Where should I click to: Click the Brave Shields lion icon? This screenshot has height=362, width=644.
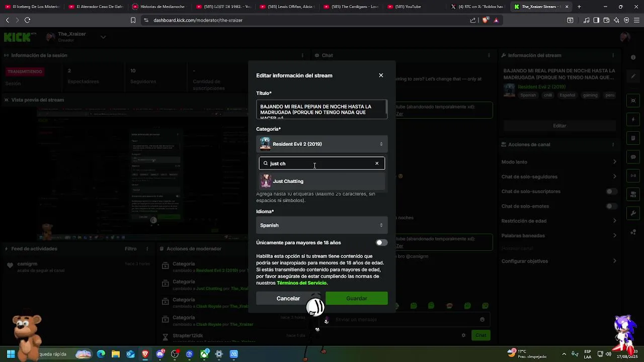(485, 20)
